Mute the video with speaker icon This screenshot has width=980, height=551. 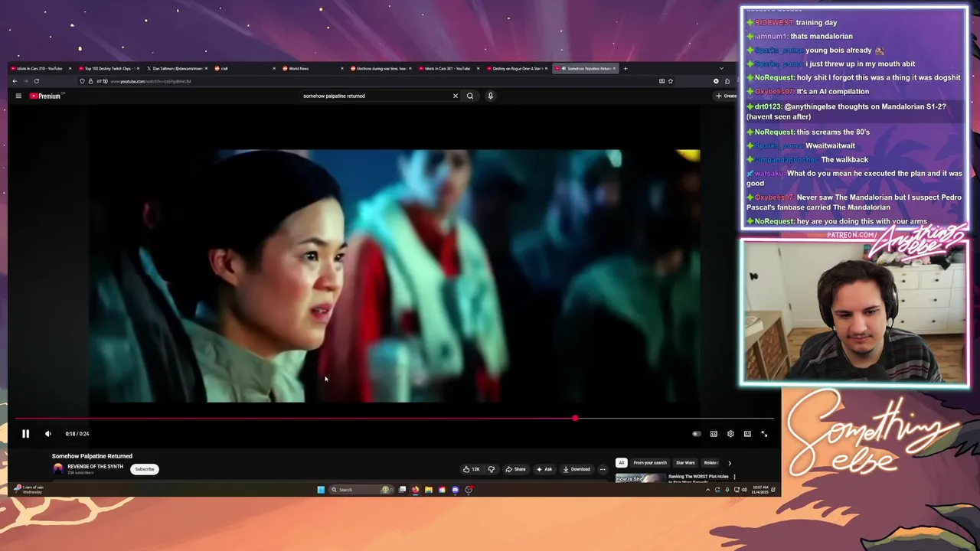[x=48, y=434]
